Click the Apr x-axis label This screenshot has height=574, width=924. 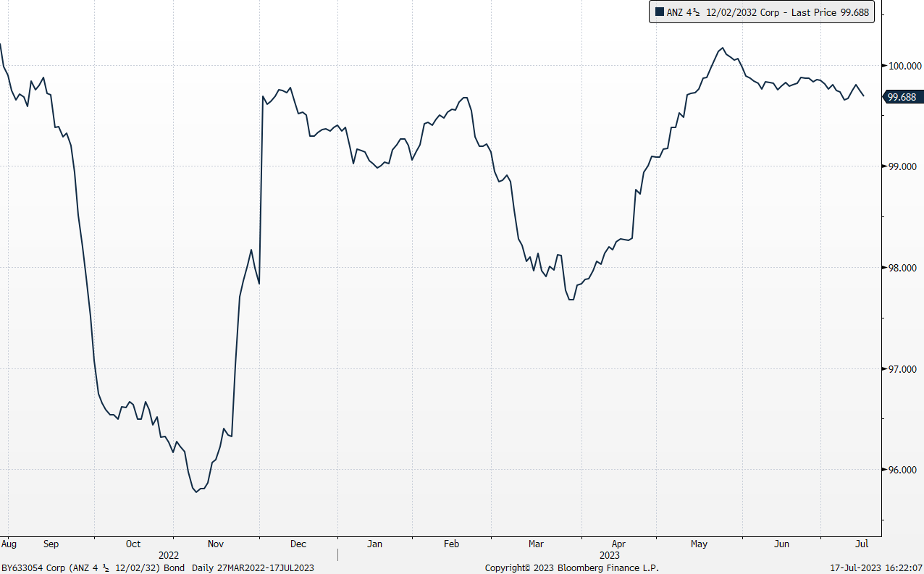(x=618, y=544)
